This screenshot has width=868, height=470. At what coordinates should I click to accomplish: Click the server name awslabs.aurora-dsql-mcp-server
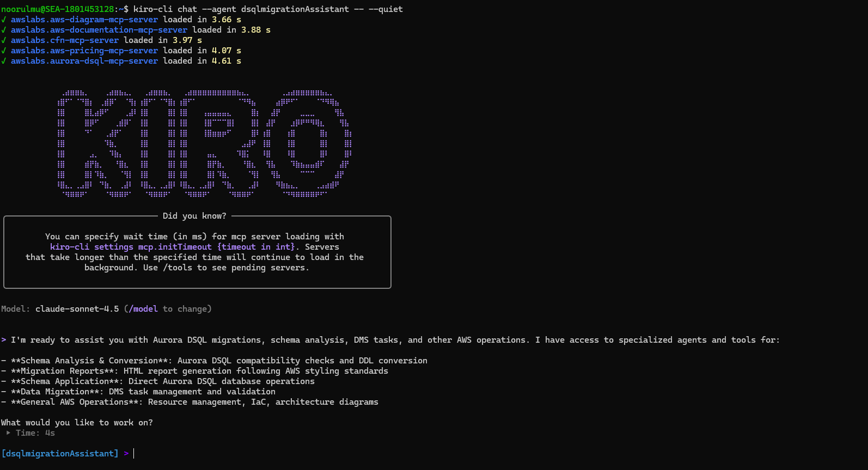pos(84,61)
